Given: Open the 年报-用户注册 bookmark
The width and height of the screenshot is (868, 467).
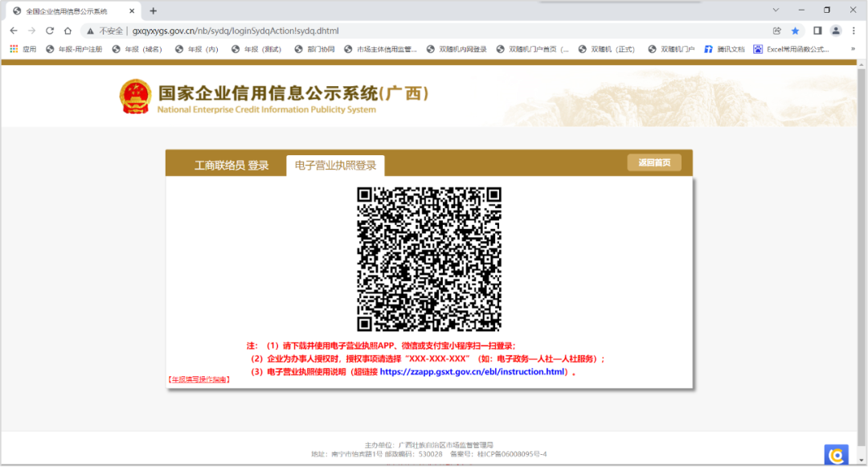Looking at the screenshot, I should click(x=74, y=49).
